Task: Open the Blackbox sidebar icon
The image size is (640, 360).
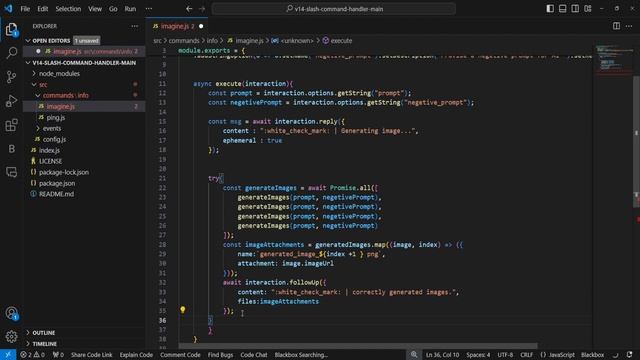Action: click(x=11, y=149)
